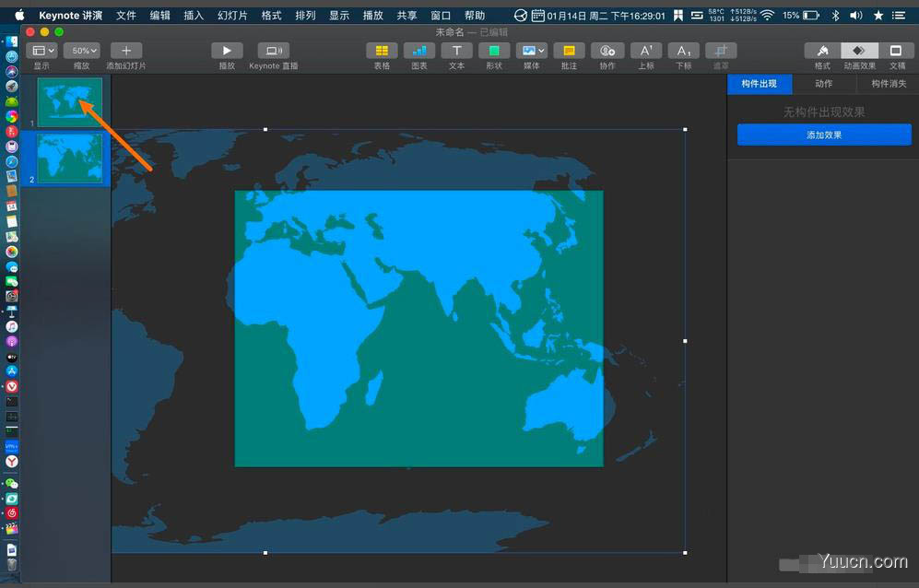Select the world map image on canvas
This screenshot has height=588, width=919.
click(398, 341)
